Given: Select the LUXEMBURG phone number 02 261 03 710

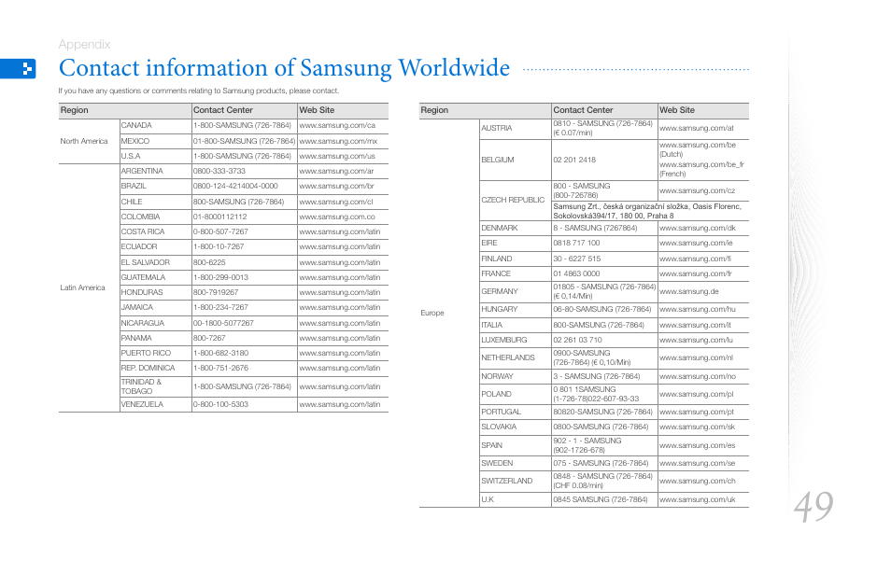Looking at the screenshot, I should coord(577,341).
